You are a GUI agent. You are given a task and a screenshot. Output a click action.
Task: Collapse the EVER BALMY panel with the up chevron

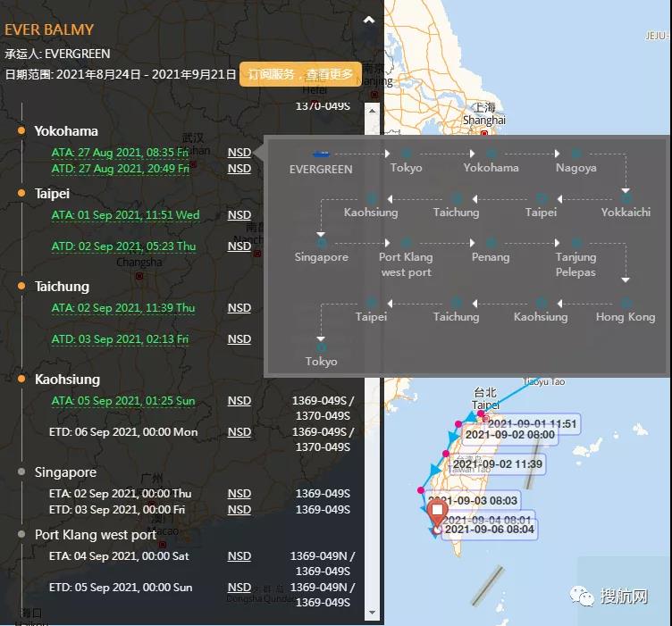[x=368, y=20]
